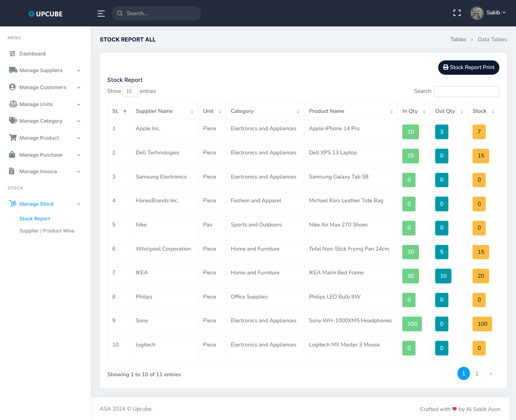Click the Manage Product shopping cart icon
Screen dimensions: 516x420
coord(13,138)
